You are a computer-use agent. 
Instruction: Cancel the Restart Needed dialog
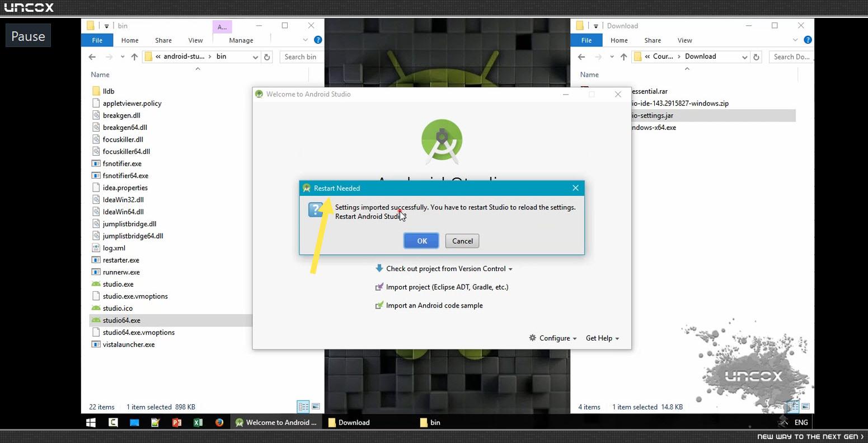(x=462, y=241)
